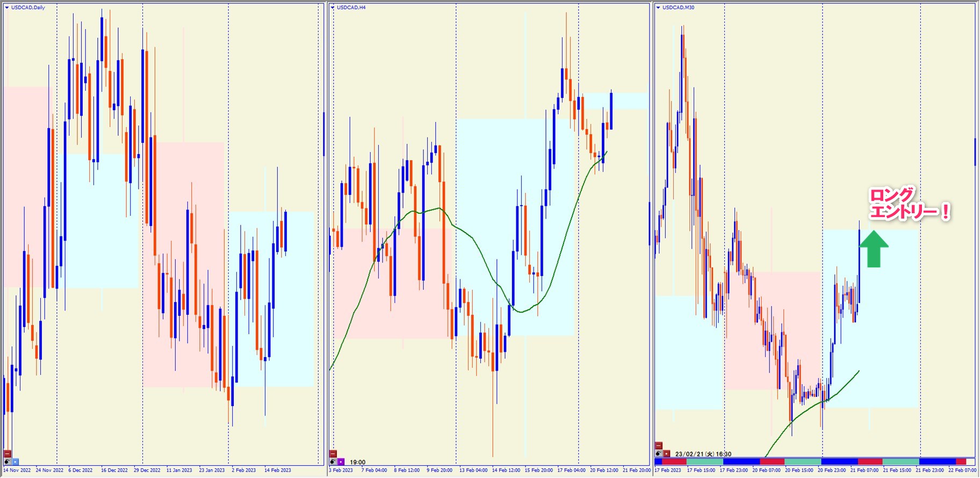Click purple square icon on H4 chart

[341, 461]
